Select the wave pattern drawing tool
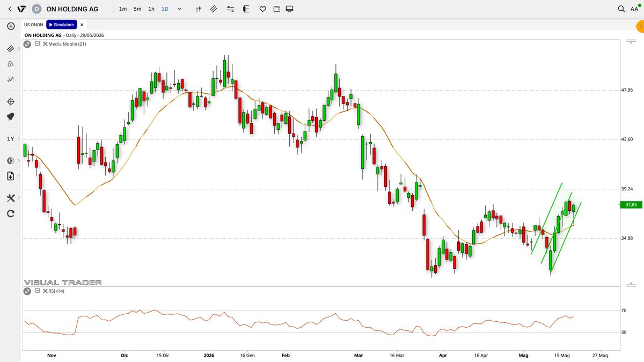 tap(10, 79)
